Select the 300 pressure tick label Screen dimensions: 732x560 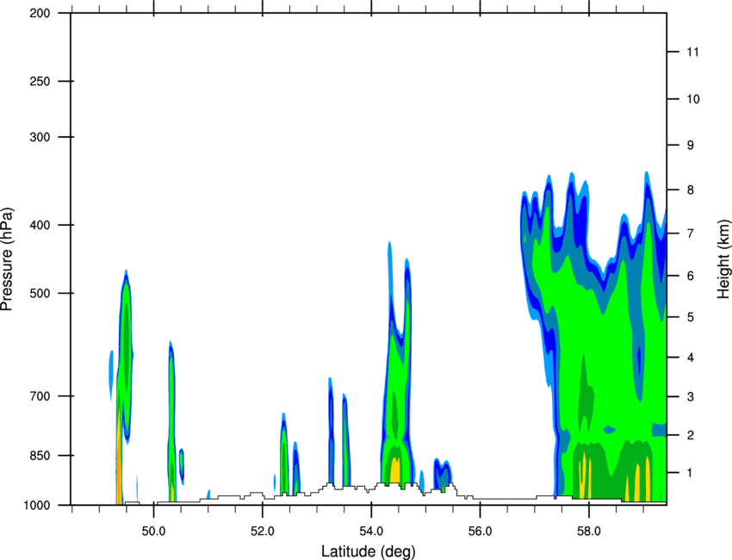pos(40,137)
